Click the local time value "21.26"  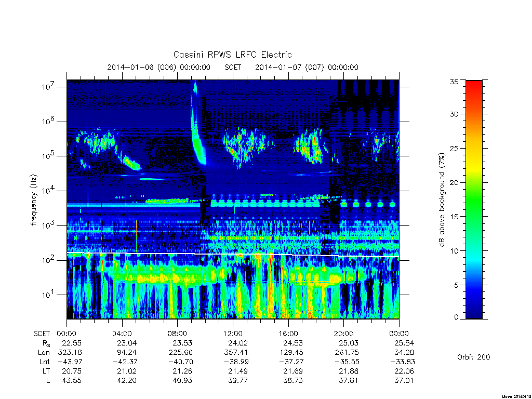[x=182, y=371]
